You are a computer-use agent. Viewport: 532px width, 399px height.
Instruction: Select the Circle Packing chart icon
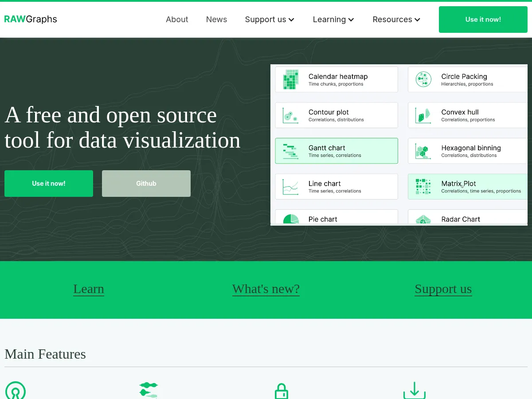pos(423,79)
